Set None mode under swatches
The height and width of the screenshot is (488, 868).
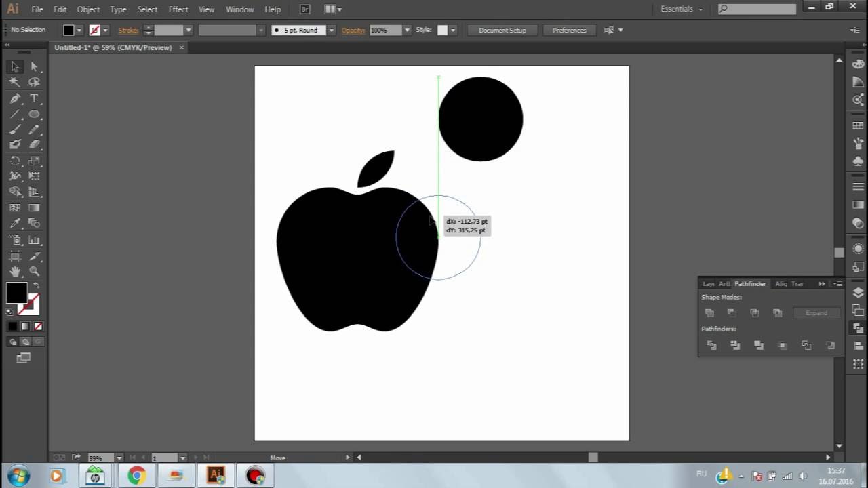pos(38,327)
